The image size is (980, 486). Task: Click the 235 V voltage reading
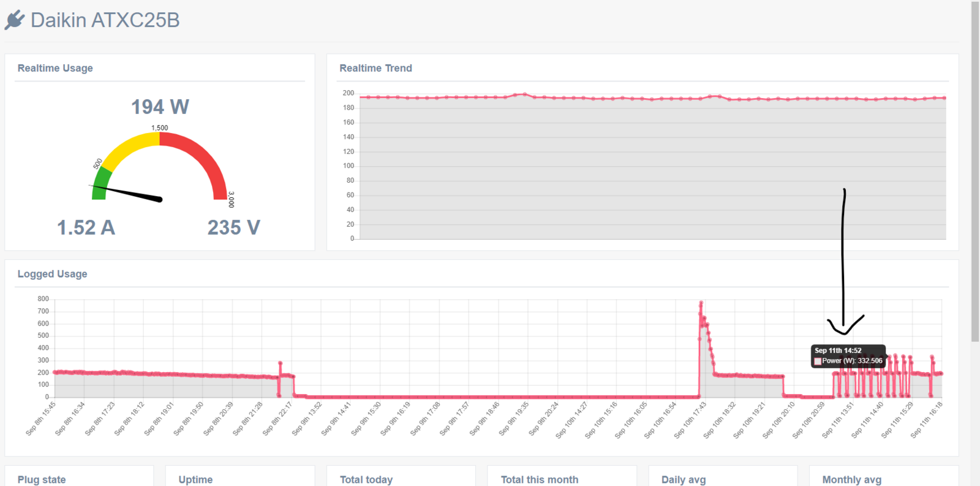coord(233,227)
